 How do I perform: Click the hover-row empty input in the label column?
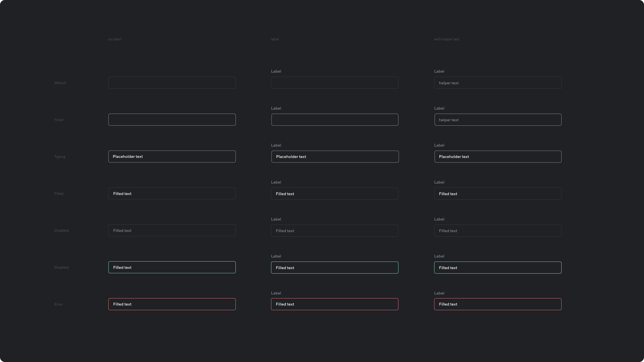tap(334, 120)
